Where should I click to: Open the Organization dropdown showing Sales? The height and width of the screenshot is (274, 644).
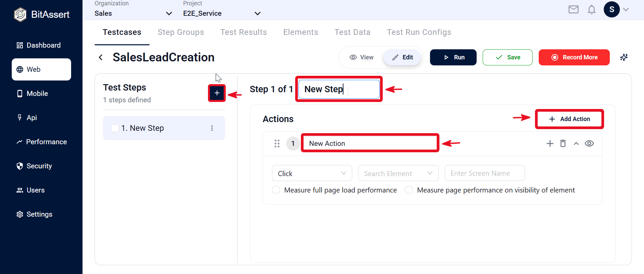pyautogui.click(x=133, y=13)
